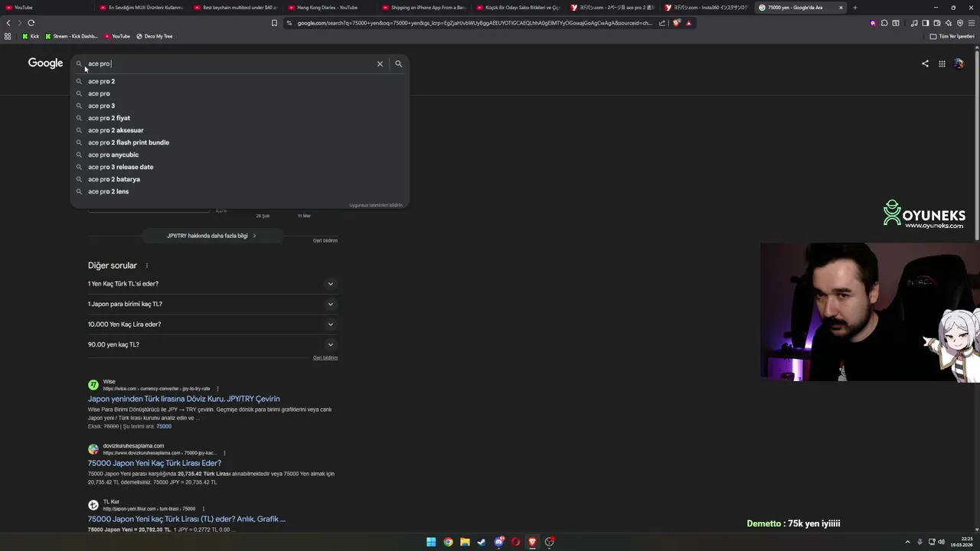
Task: Reload the page with the refresh icon
Action: tap(31, 23)
